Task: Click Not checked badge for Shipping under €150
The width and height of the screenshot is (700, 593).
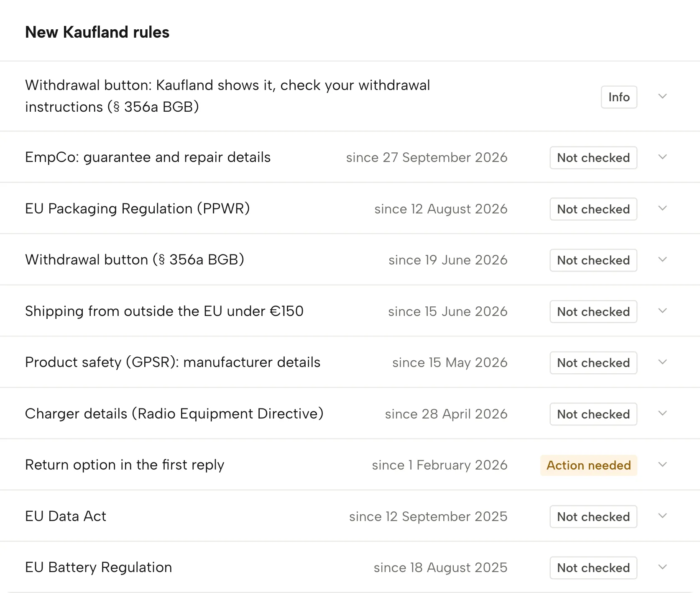Action: pos(593,311)
